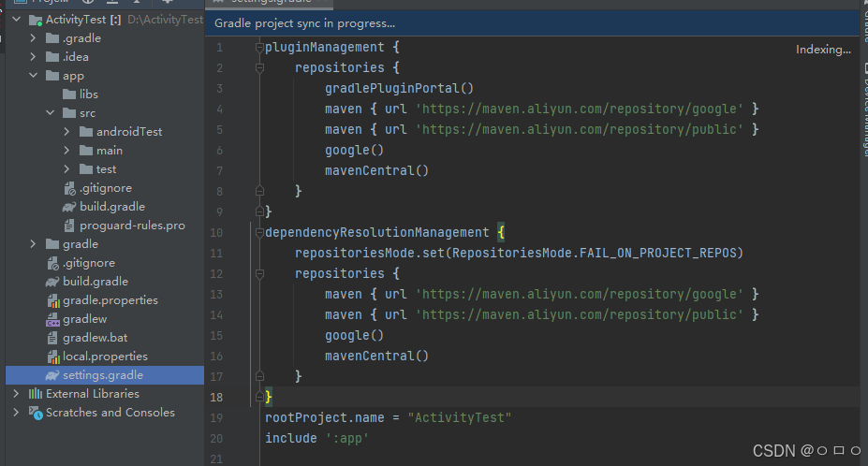Click the libs folder icon
This screenshot has height=466, width=868.
coord(69,95)
